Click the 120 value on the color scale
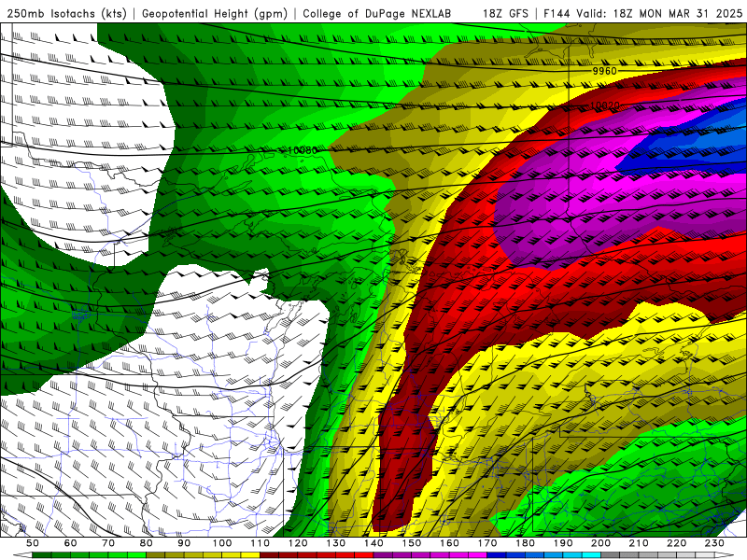This screenshot has width=747, height=560. [298, 543]
